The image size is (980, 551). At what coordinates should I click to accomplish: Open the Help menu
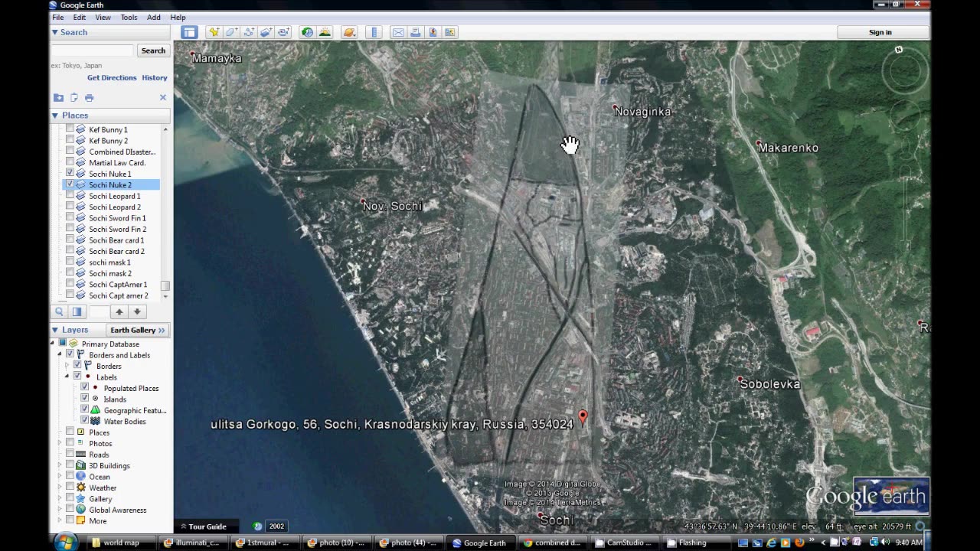[x=178, y=17]
